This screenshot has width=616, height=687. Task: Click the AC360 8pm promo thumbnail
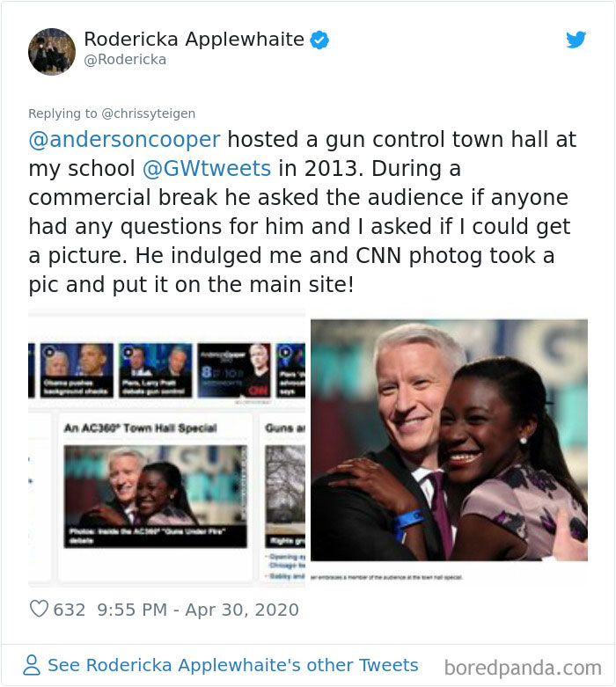[234, 370]
